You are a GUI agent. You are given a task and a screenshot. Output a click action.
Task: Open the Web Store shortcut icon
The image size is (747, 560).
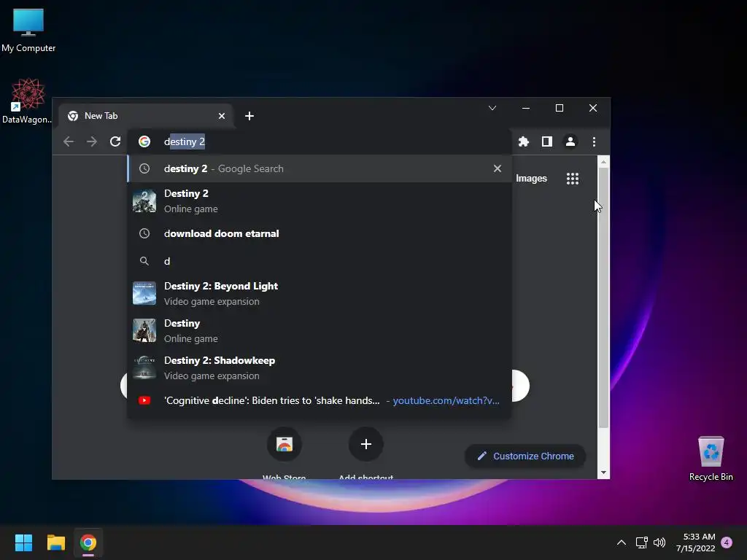click(285, 444)
